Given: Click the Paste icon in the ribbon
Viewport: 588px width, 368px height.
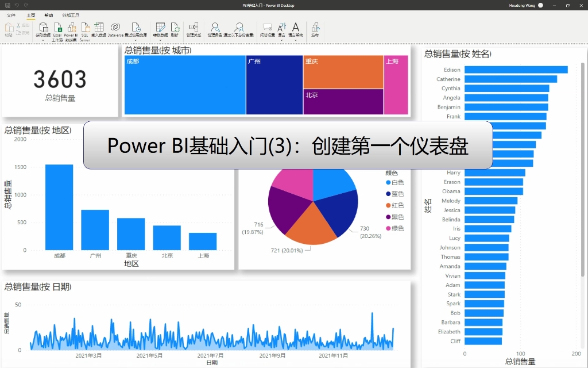Looking at the screenshot, I should tap(9, 28).
